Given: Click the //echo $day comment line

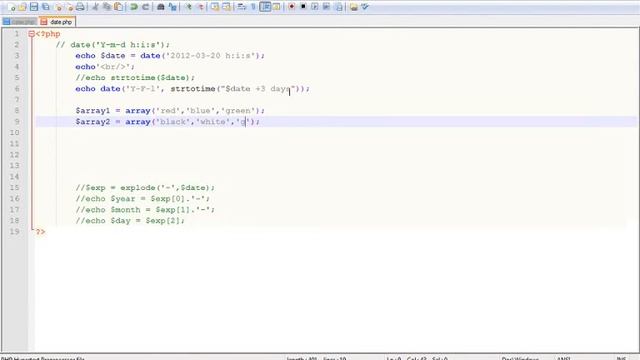Looking at the screenshot, I should (x=130, y=221).
